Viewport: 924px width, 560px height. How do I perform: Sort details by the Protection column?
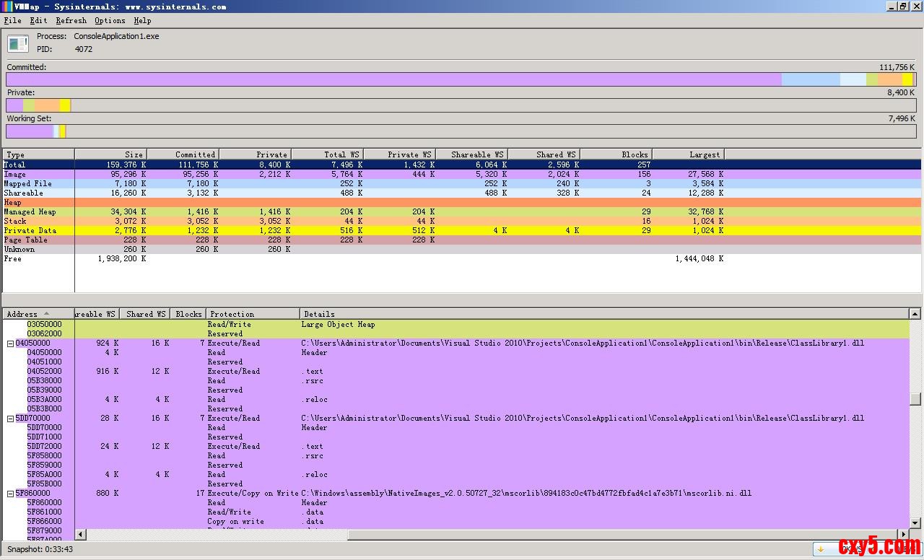[x=253, y=314]
